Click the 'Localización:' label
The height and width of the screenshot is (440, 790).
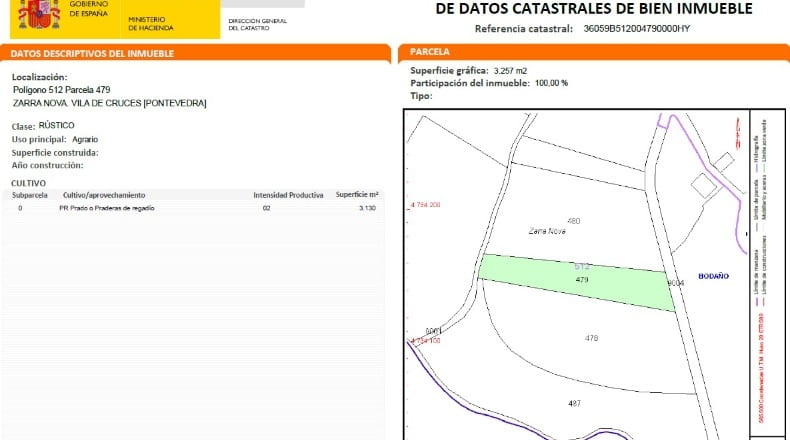coord(39,77)
